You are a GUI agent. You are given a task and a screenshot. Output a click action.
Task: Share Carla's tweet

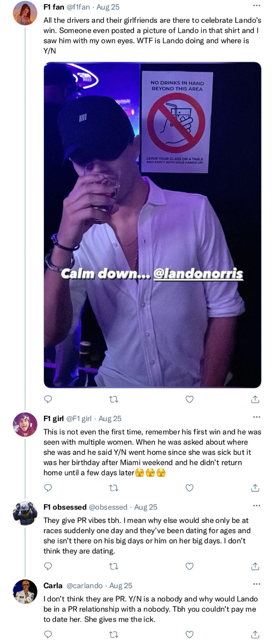coord(255,634)
